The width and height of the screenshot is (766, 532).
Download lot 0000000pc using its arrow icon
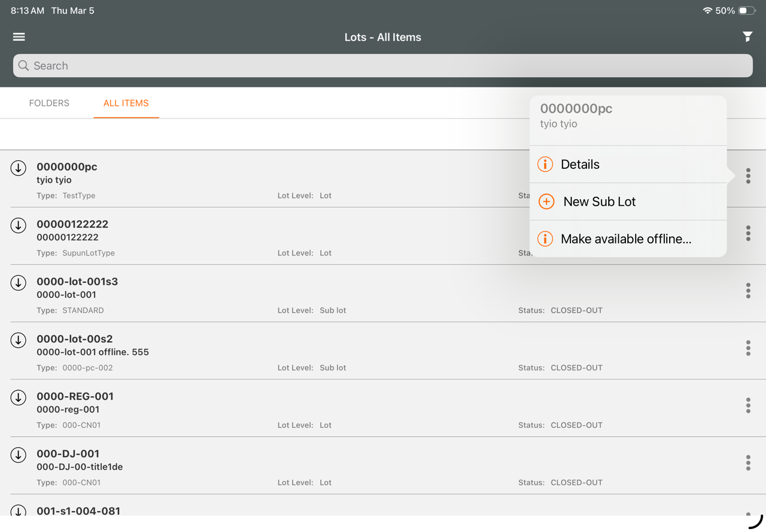tap(19, 168)
